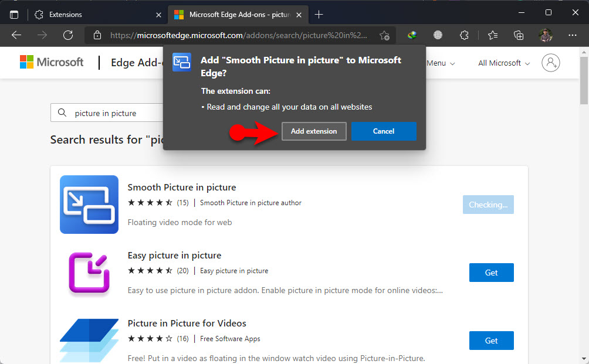Click the address bar URL
This screenshot has height=364, width=589.
click(x=239, y=35)
